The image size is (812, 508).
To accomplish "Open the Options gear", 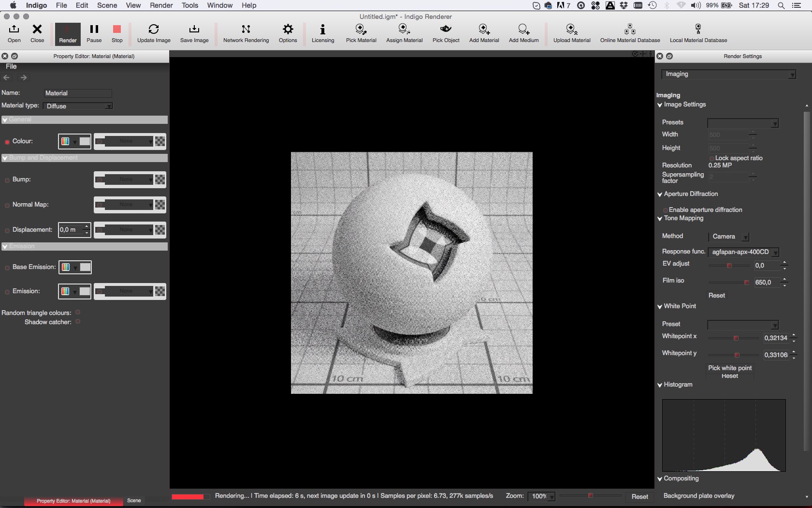I will (x=288, y=33).
